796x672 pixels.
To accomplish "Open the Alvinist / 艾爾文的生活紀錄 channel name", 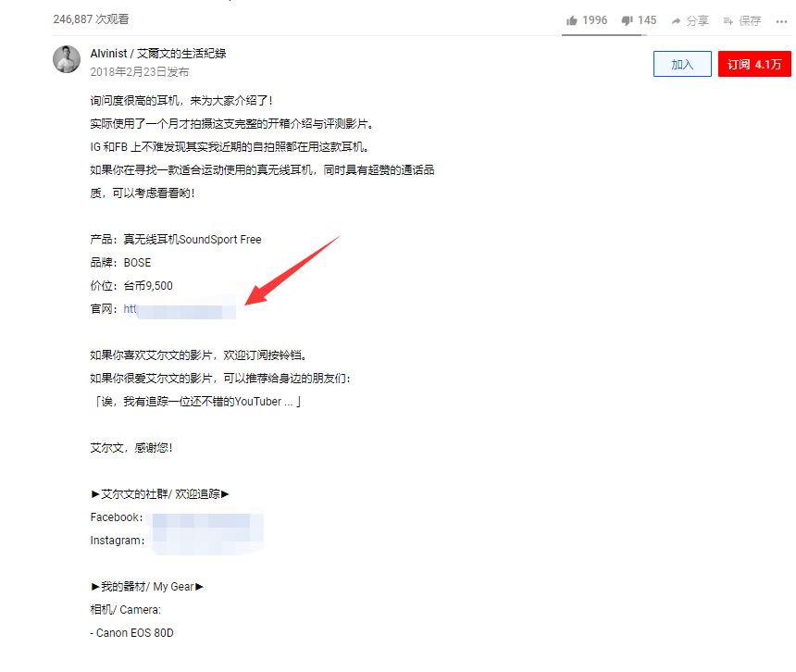I will click(x=158, y=54).
